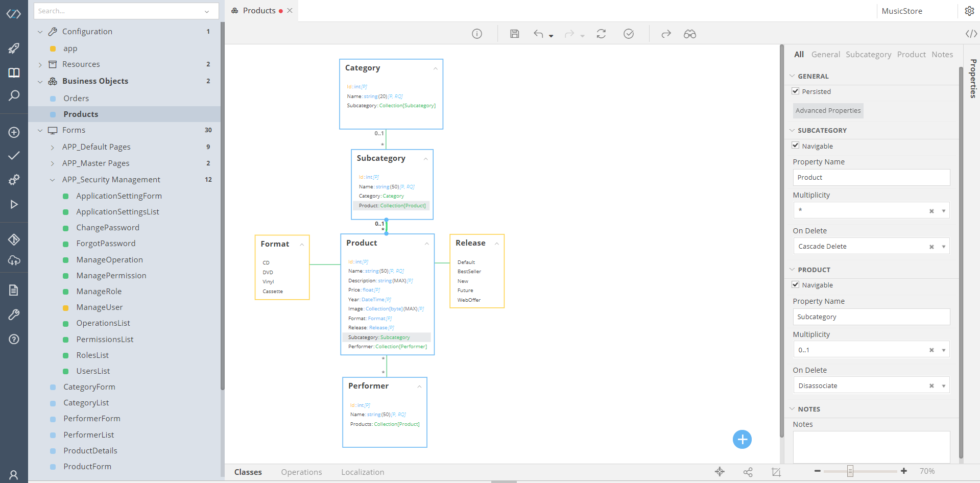The height and width of the screenshot is (483, 980).
Task: Uncheck Navigable under Product section
Action: point(795,284)
